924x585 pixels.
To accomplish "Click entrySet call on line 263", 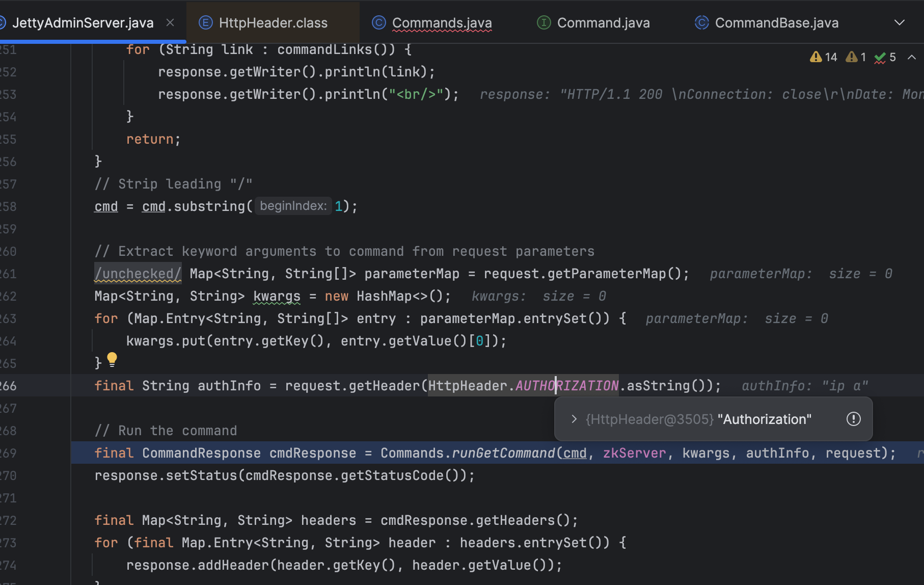I will [563, 318].
